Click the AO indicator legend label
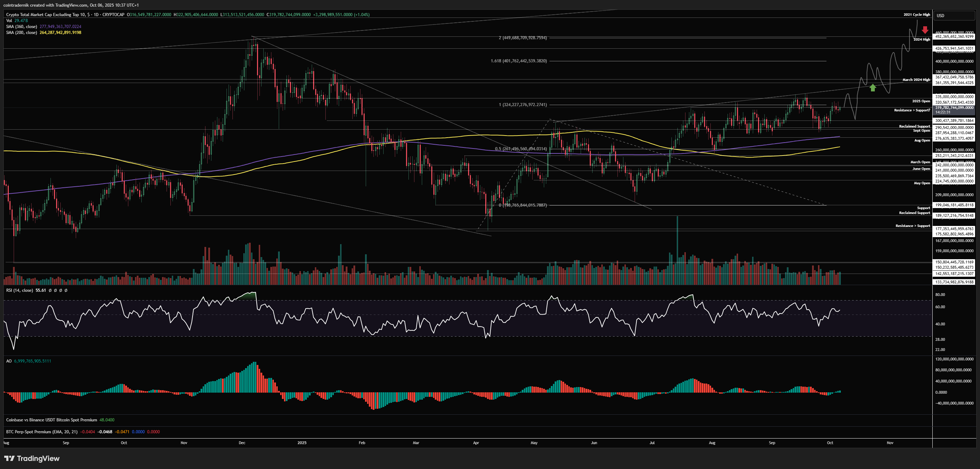980x469 pixels. (9, 361)
